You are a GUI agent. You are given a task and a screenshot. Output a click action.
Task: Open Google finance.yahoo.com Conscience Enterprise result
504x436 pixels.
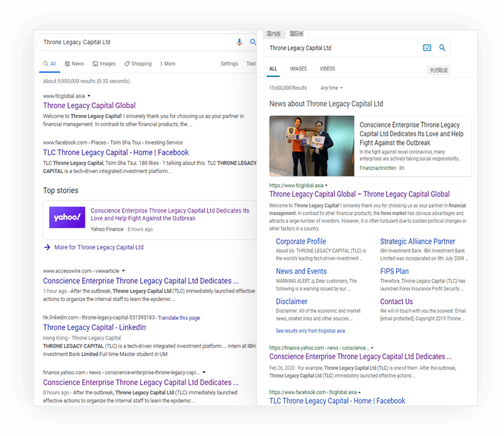141,383
